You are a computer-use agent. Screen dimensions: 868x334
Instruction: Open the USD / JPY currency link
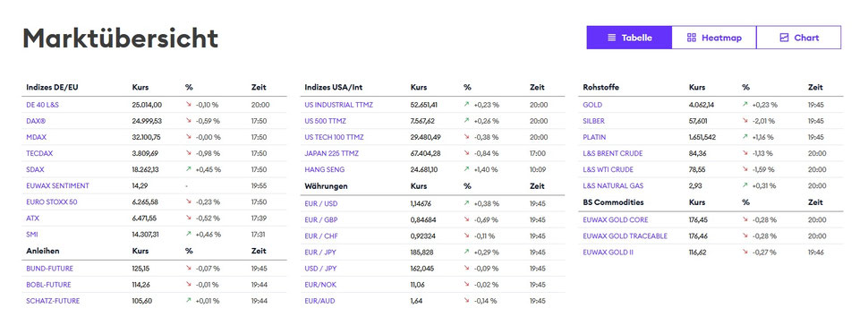[x=320, y=269]
